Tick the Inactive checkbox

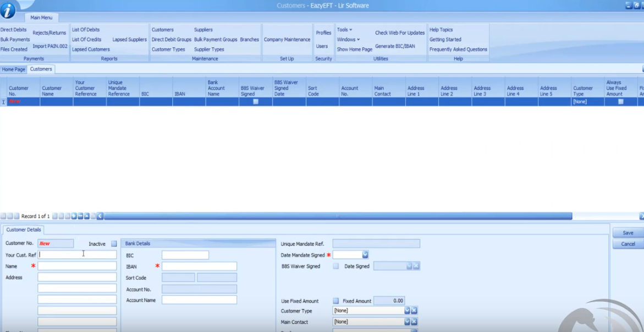tap(114, 244)
